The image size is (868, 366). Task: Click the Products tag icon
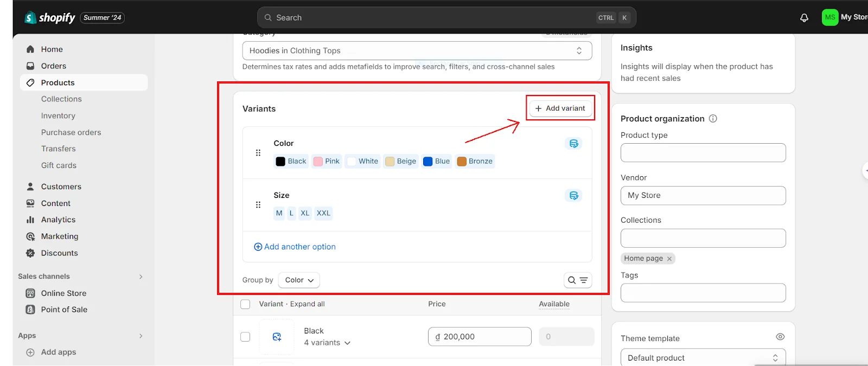30,82
